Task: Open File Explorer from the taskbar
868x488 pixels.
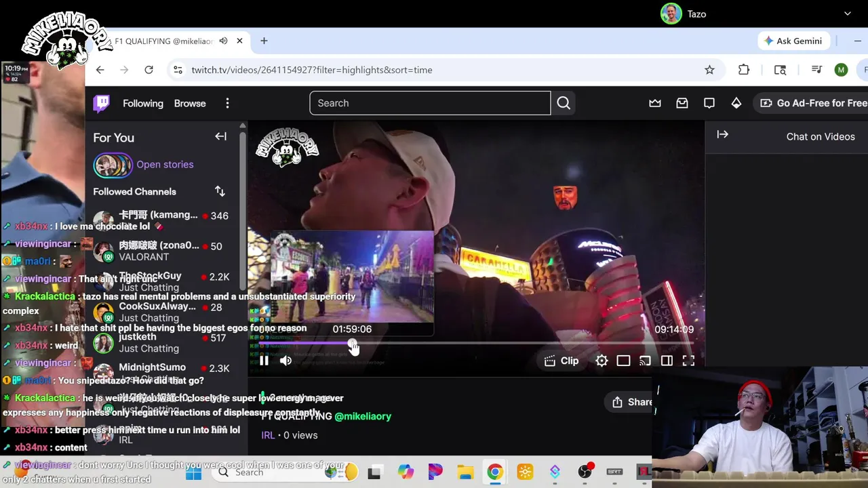Action: point(465,472)
